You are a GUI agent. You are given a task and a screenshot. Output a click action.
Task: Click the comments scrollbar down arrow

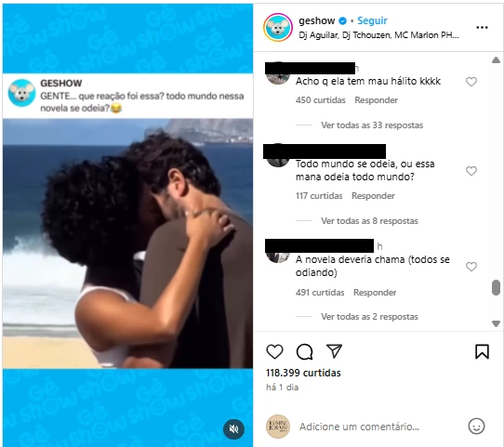pyautogui.click(x=496, y=323)
